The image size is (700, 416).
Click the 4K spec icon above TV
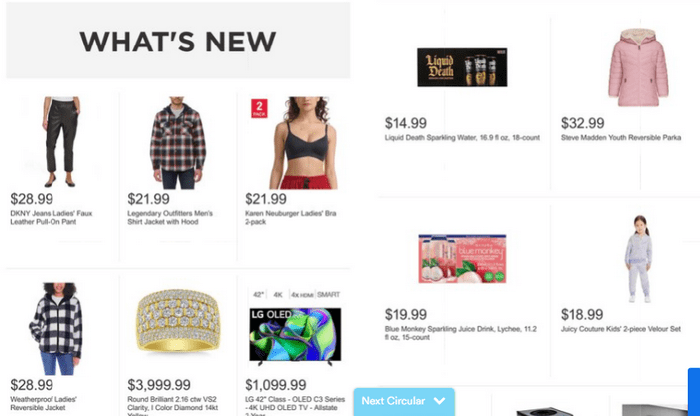point(278,295)
